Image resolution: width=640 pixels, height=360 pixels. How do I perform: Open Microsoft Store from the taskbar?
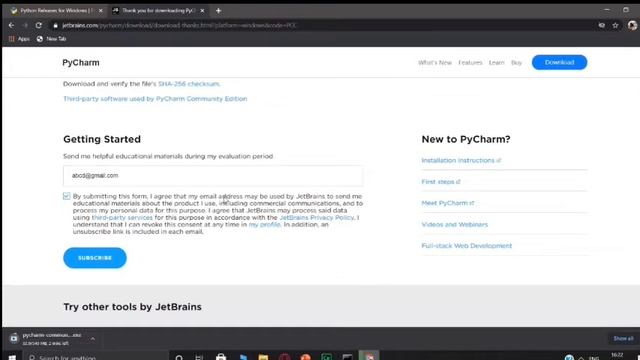(x=221, y=358)
